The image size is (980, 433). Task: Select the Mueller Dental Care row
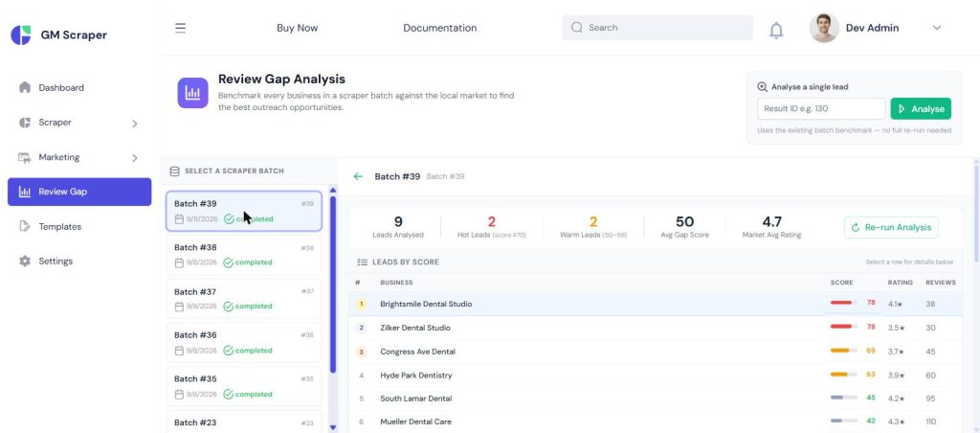coord(655,422)
